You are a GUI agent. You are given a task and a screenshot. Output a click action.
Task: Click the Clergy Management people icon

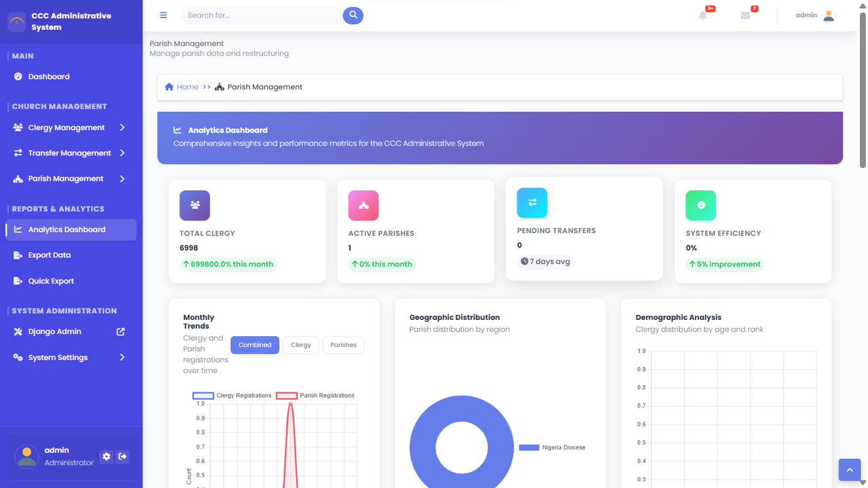click(x=18, y=127)
